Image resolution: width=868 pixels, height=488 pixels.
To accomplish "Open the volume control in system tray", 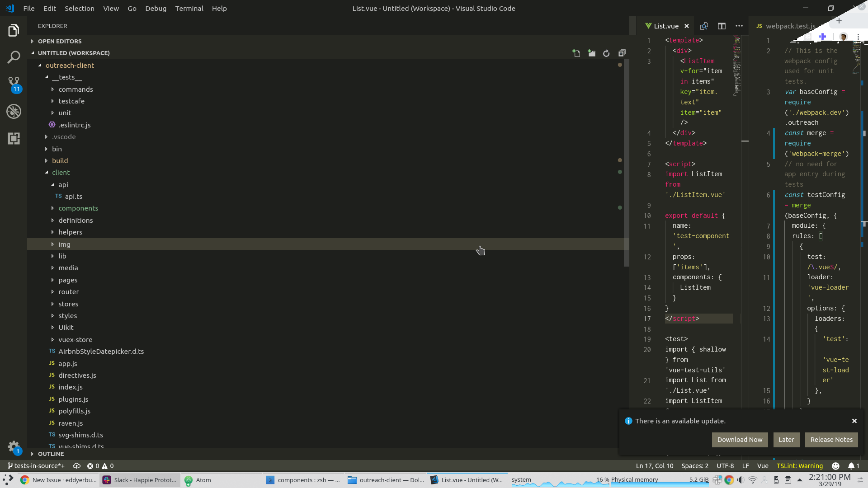I will tap(741, 480).
